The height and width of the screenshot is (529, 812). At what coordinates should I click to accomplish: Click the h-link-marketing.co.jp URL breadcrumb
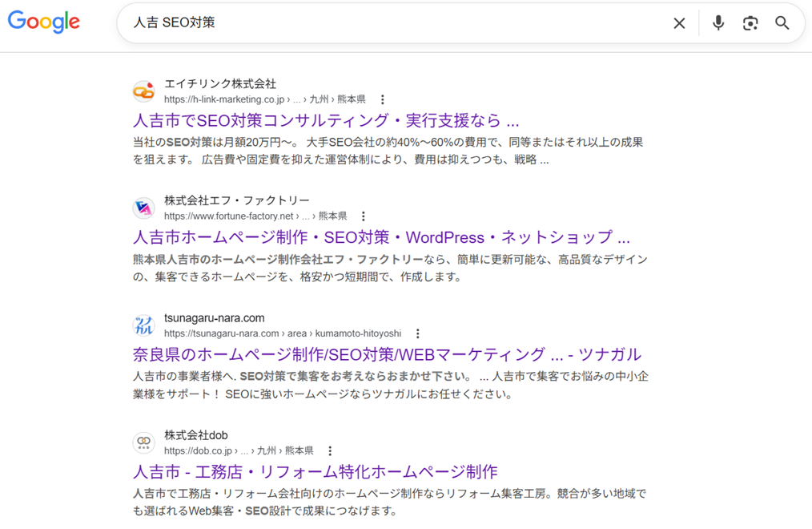coord(224,99)
